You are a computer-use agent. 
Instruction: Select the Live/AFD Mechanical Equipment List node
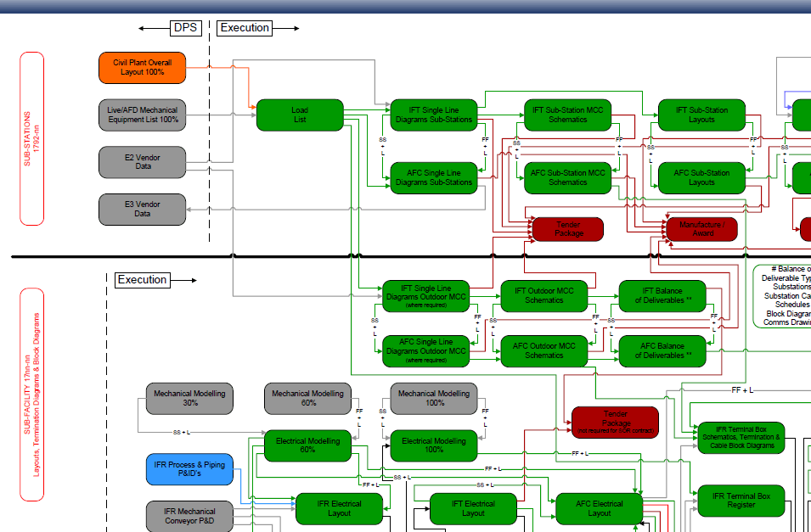click(142, 115)
